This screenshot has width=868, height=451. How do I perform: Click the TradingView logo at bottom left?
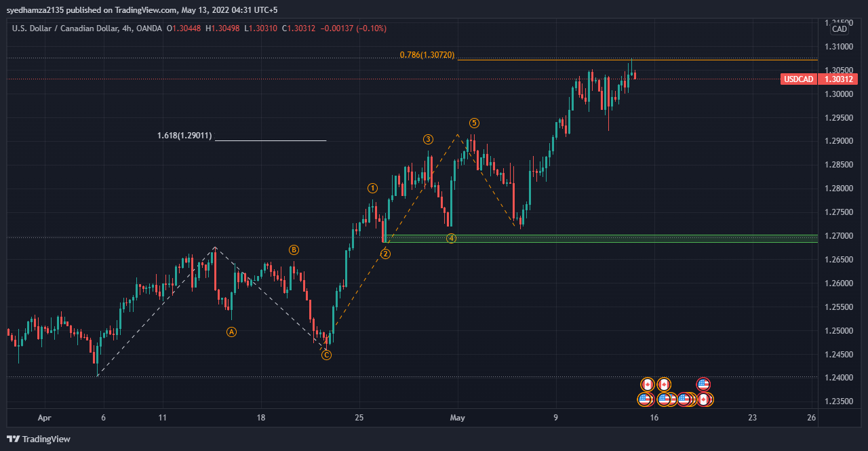coord(38,439)
